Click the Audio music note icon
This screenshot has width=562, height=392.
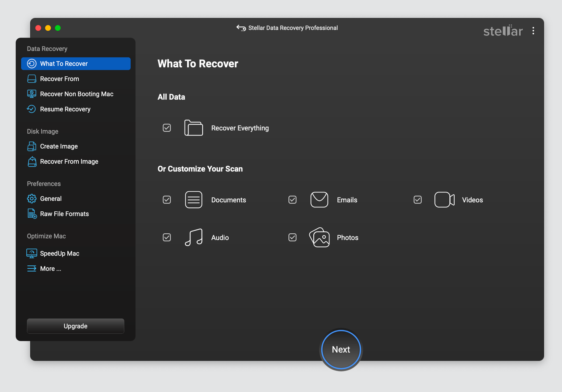(194, 237)
